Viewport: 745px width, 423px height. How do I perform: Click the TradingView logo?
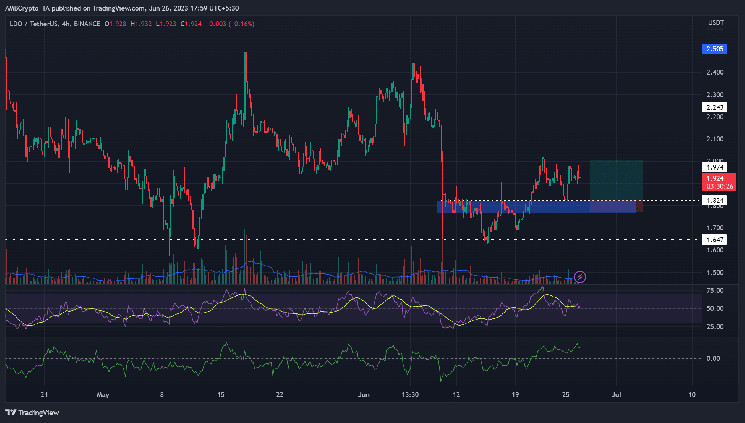click(26, 412)
